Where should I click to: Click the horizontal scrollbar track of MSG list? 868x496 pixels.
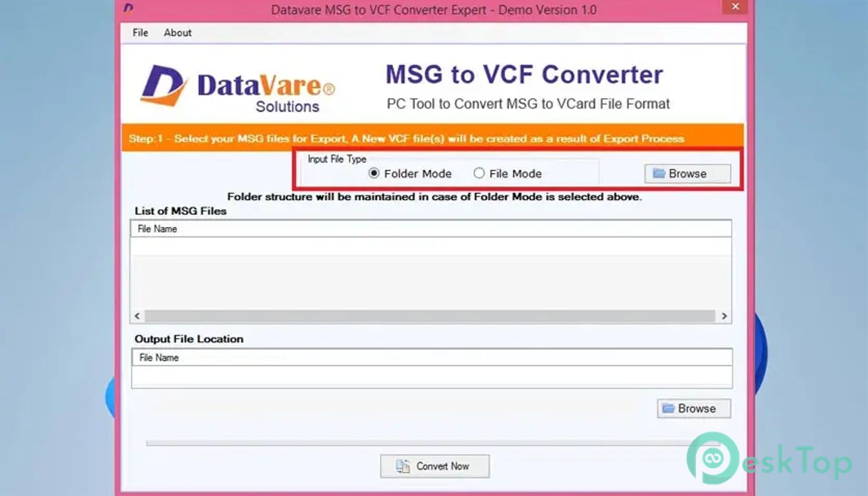click(430, 316)
